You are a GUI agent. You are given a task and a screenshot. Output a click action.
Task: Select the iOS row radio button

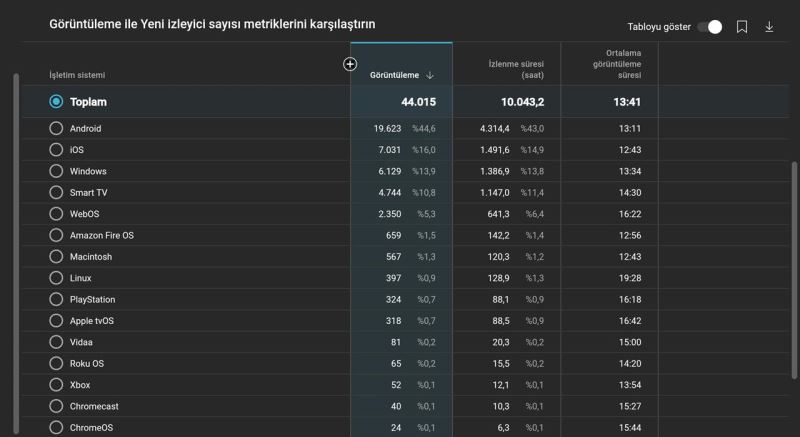click(56, 150)
